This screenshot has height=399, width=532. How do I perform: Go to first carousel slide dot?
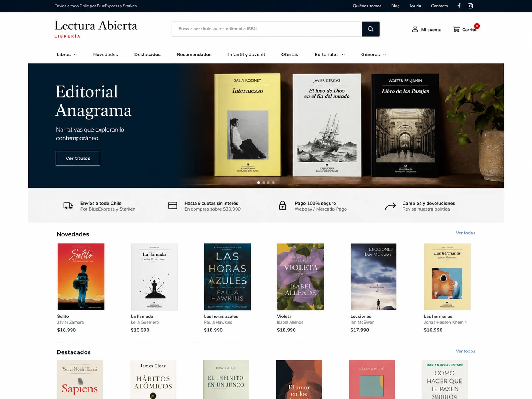(x=259, y=183)
